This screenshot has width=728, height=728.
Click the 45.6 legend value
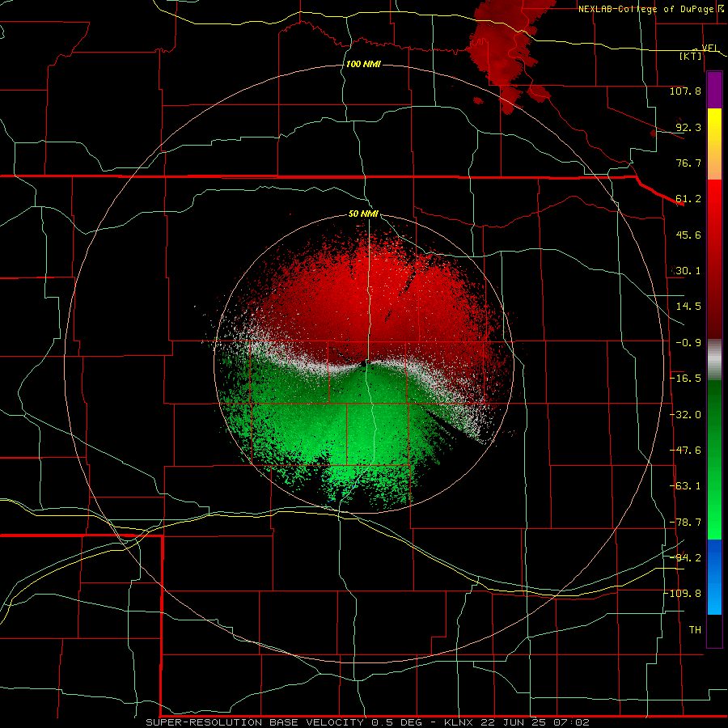pos(688,235)
